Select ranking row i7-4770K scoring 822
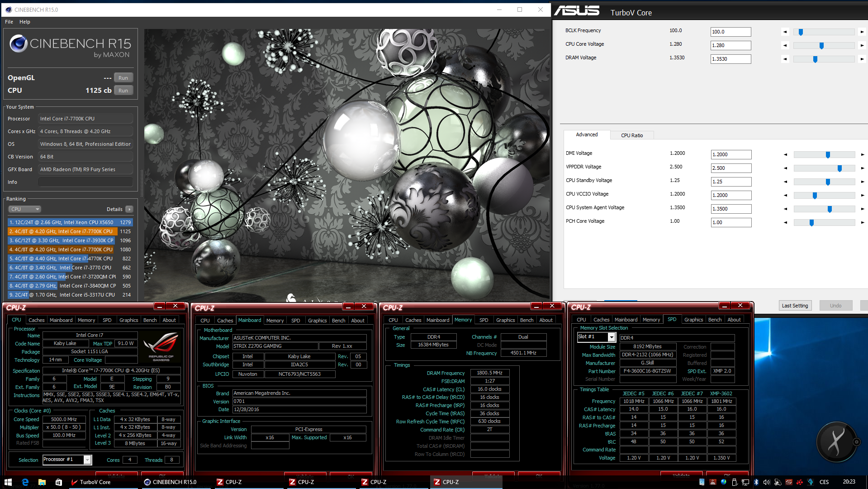The height and width of the screenshot is (489, 868). [70, 259]
